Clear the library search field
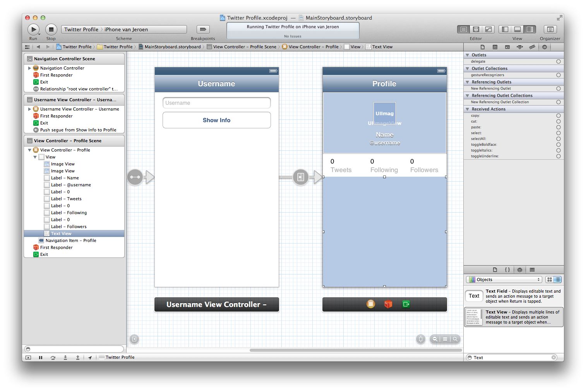The image size is (586, 392). [554, 358]
